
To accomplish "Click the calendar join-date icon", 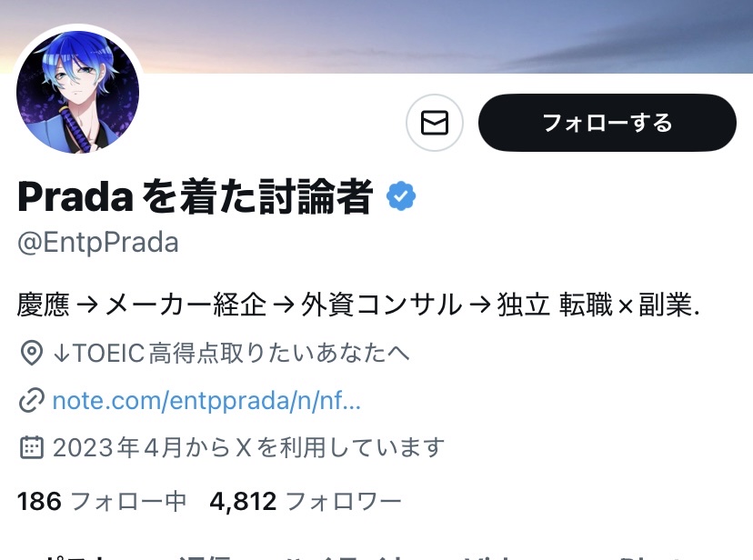I will coord(32,447).
